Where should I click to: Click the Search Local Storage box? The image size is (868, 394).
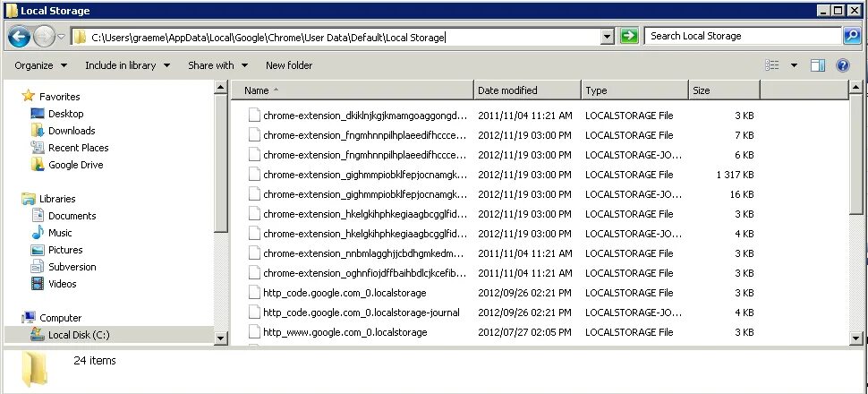coord(743,36)
